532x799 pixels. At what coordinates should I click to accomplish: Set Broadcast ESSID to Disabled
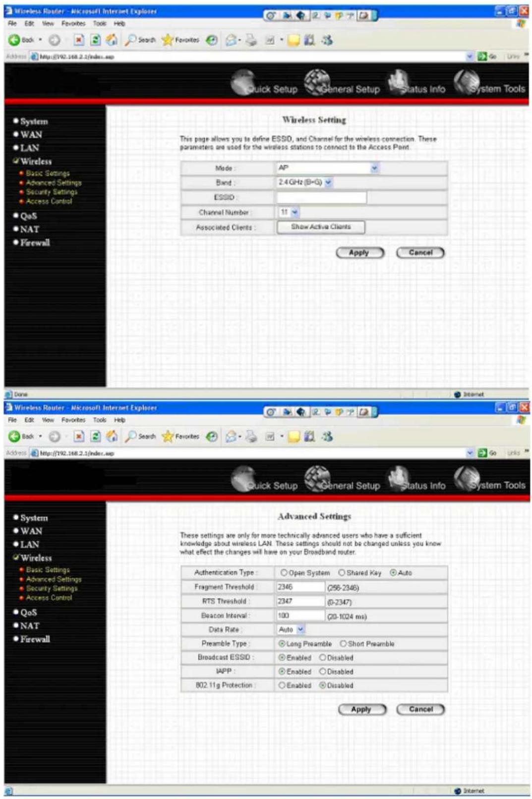pyautogui.click(x=323, y=658)
